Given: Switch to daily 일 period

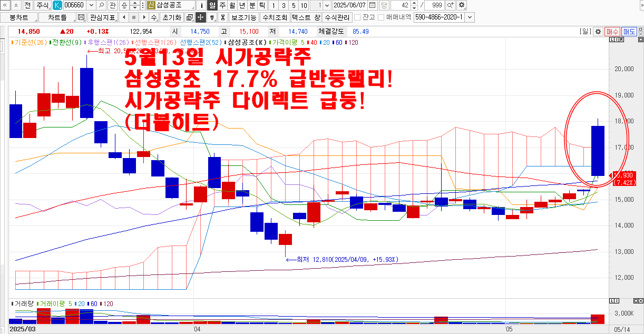Looking at the screenshot, I should click(212, 5).
